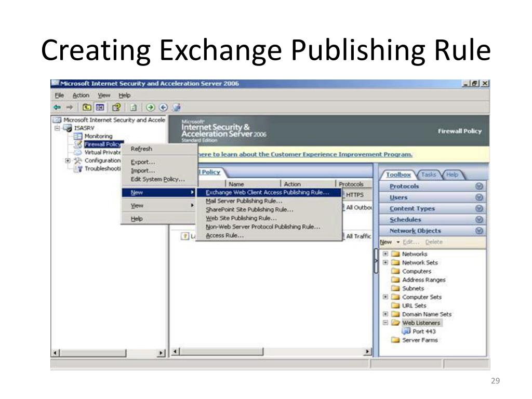Screen dimensions: 532x399
Task: Click the Forward arrow toolbar icon
Action: point(70,108)
